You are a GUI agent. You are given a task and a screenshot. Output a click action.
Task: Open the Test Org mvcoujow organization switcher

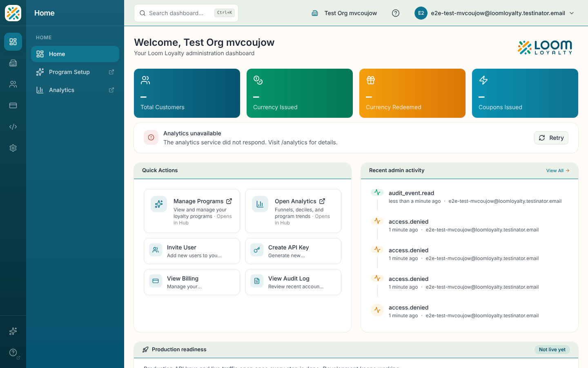pyautogui.click(x=344, y=13)
